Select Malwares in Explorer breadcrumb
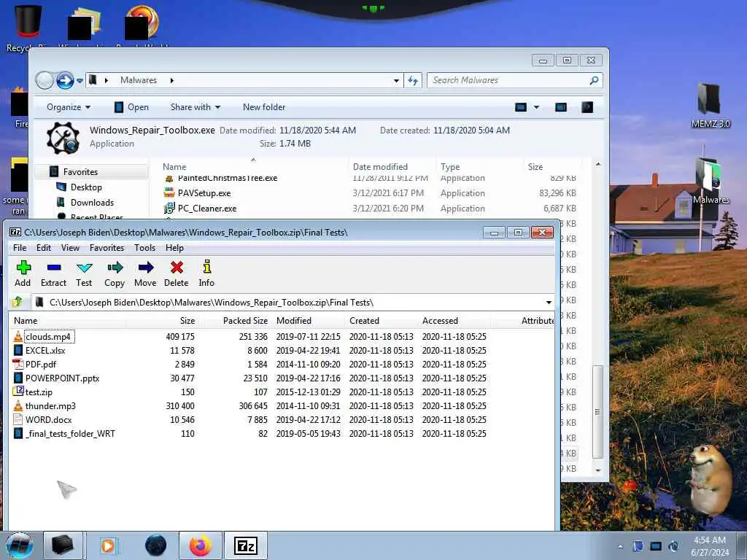Viewport: 747px width, 560px height. click(139, 80)
